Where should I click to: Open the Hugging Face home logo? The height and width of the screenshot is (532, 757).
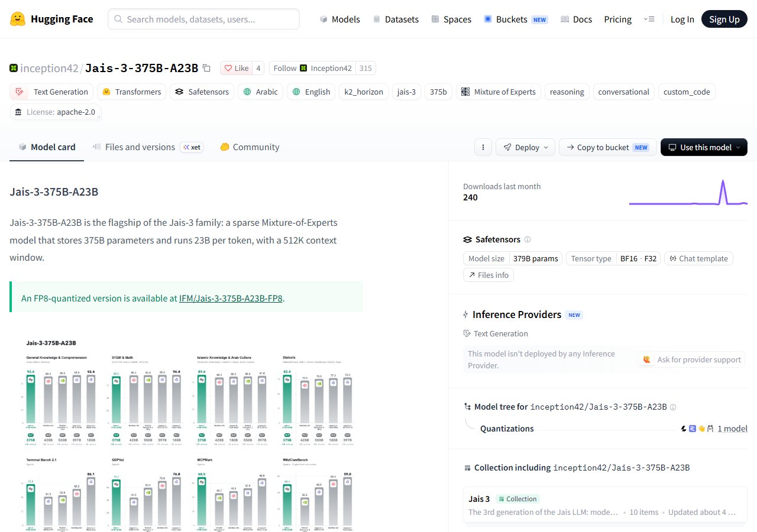pyautogui.click(x=51, y=19)
